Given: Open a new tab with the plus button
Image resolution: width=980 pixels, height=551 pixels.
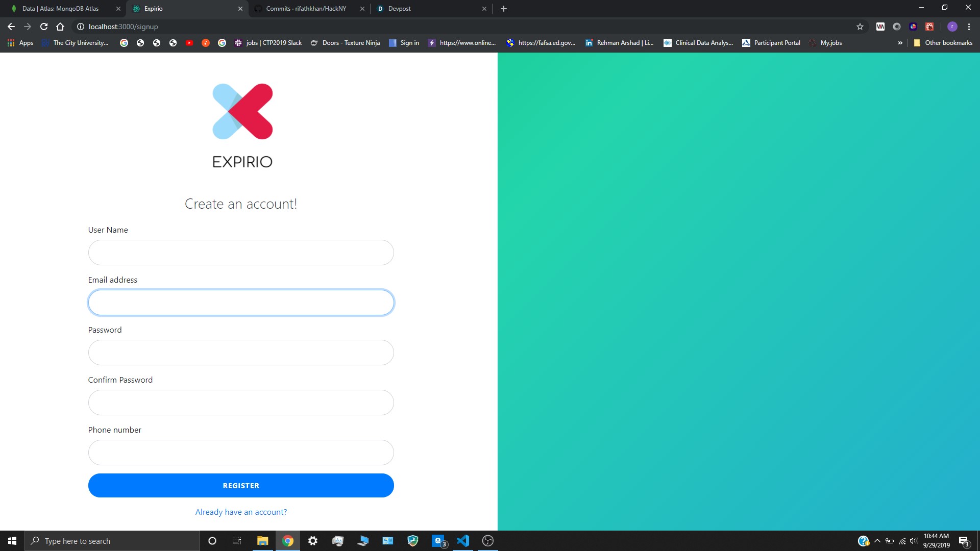Looking at the screenshot, I should 504,9.
